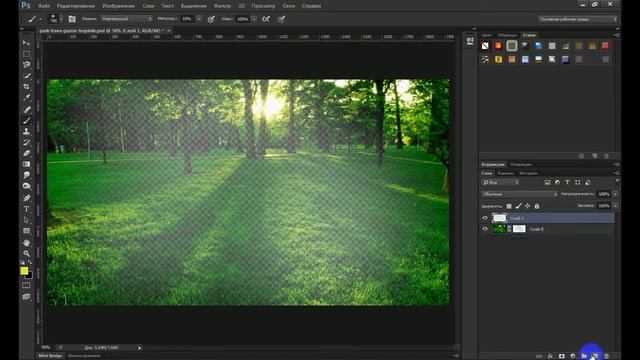
Task: Select the Dodge tool
Action: pyautogui.click(x=27, y=186)
